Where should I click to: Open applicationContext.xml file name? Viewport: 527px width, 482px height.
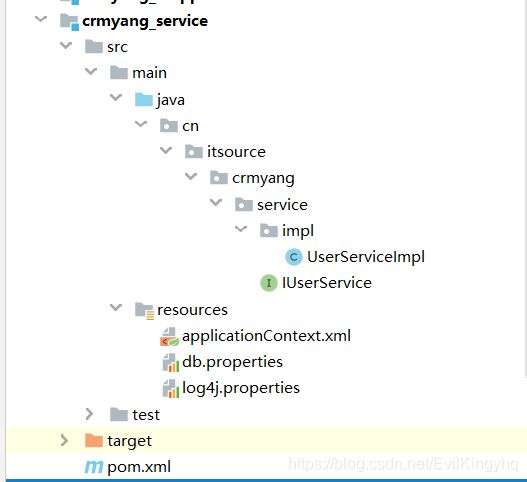point(266,336)
